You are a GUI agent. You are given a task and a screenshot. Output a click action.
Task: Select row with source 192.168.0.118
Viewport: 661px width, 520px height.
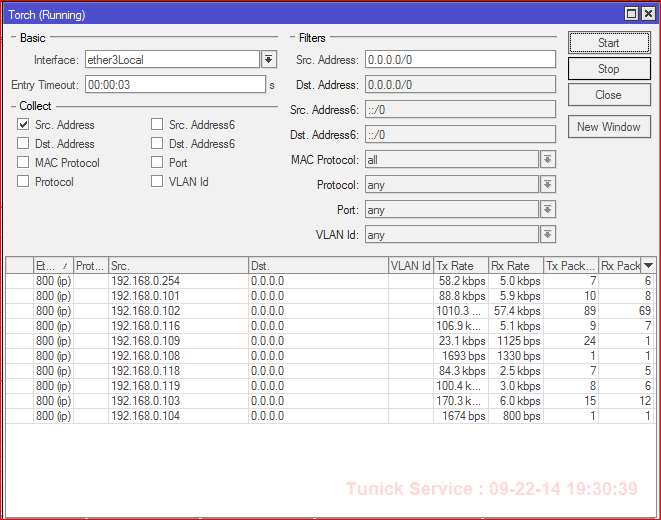[330, 371]
